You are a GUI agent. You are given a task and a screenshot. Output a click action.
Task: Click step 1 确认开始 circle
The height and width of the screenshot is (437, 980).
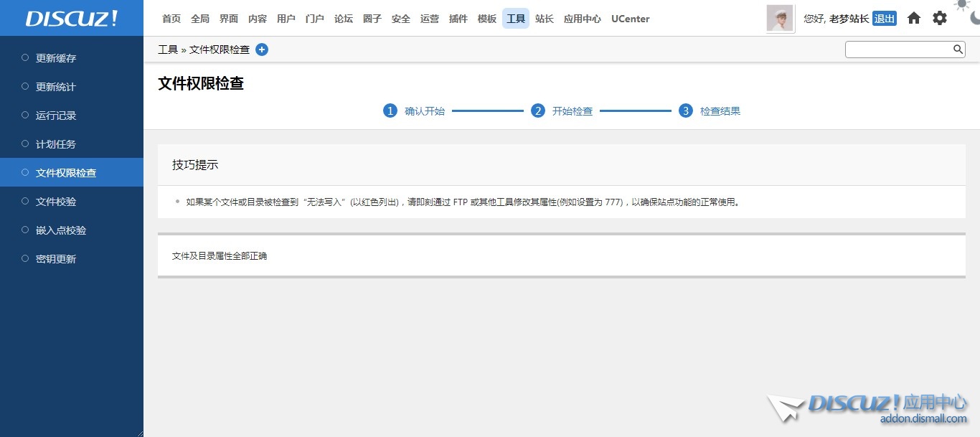coord(390,111)
